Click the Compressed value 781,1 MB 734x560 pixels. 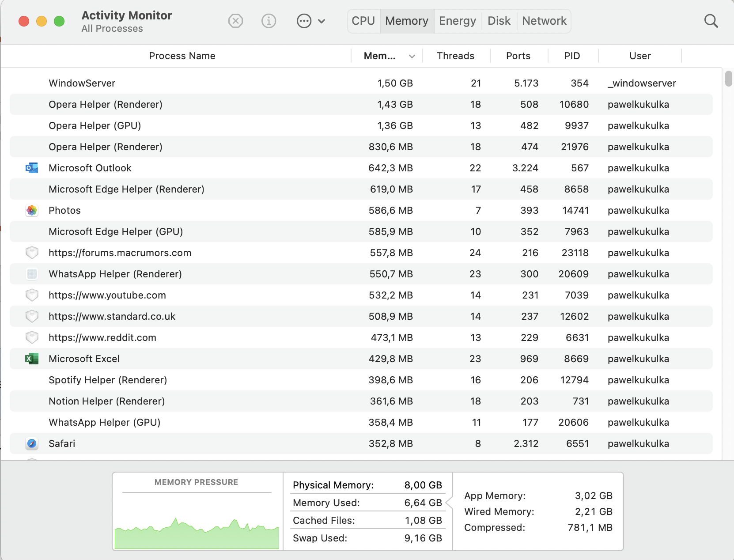(590, 527)
